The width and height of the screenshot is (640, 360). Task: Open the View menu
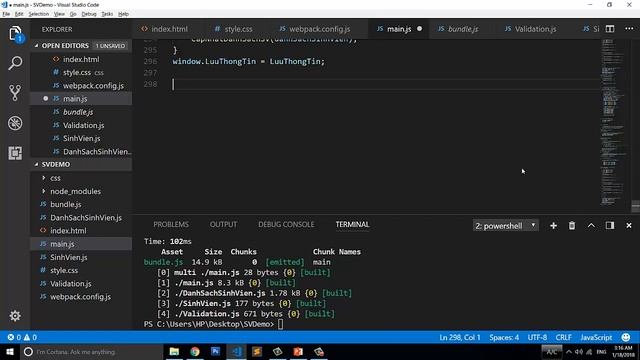[59, 14]
